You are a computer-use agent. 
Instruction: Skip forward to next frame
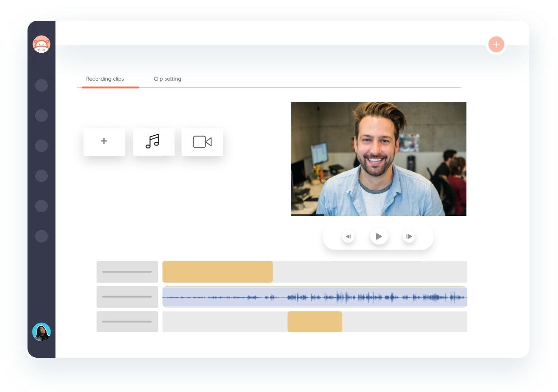[x=409, y=237]
